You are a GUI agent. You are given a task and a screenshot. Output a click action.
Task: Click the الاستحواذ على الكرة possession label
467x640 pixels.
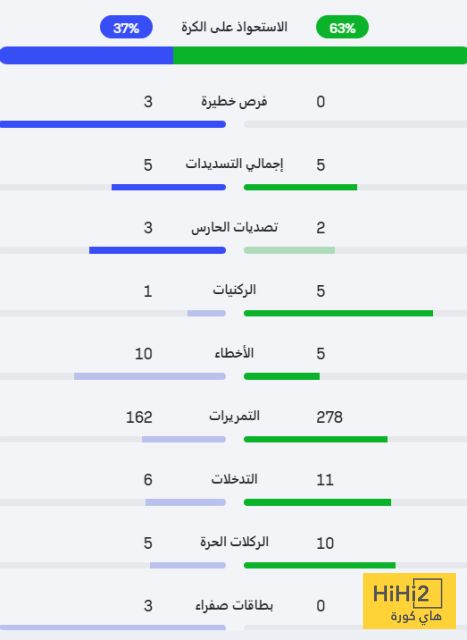click(x=234, y=27)
